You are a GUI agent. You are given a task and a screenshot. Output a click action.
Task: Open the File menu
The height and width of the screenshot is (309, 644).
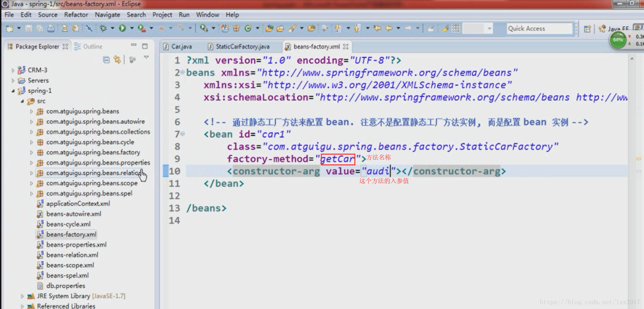pos(9,15)
